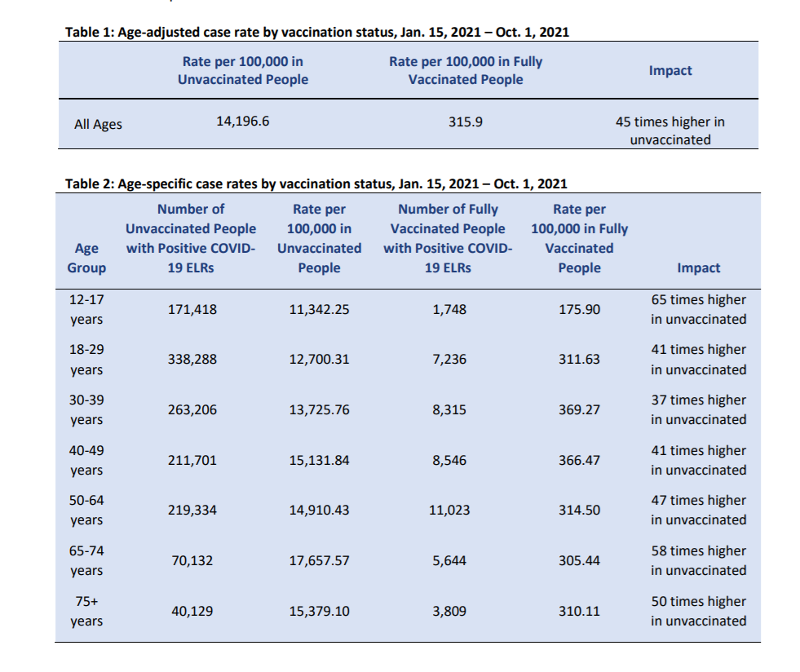Image resolution: width=800 pixels, height=672 pixels.
Task: Select the cell 311.63
Action: pyautogui.click(x=580, y=360)
